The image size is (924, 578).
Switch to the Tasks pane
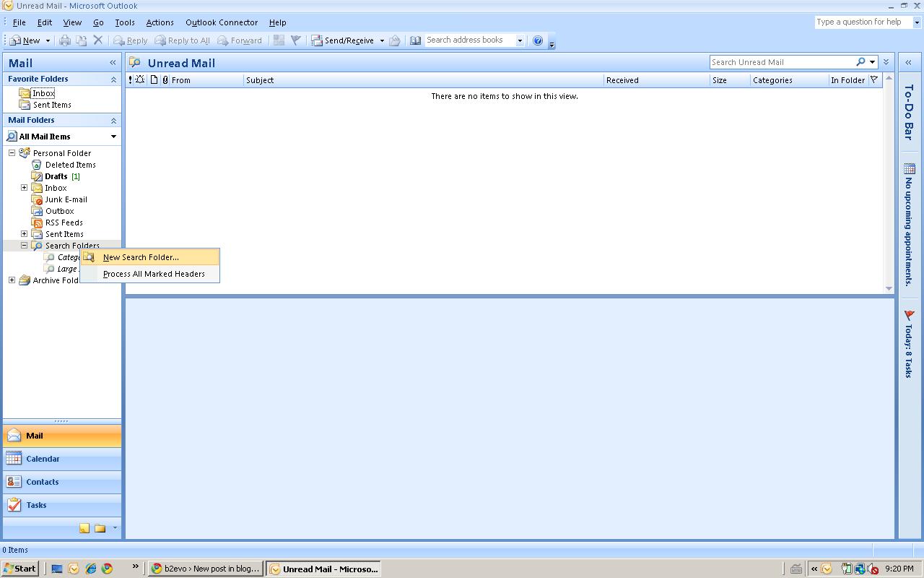click(x=62, y=505)
